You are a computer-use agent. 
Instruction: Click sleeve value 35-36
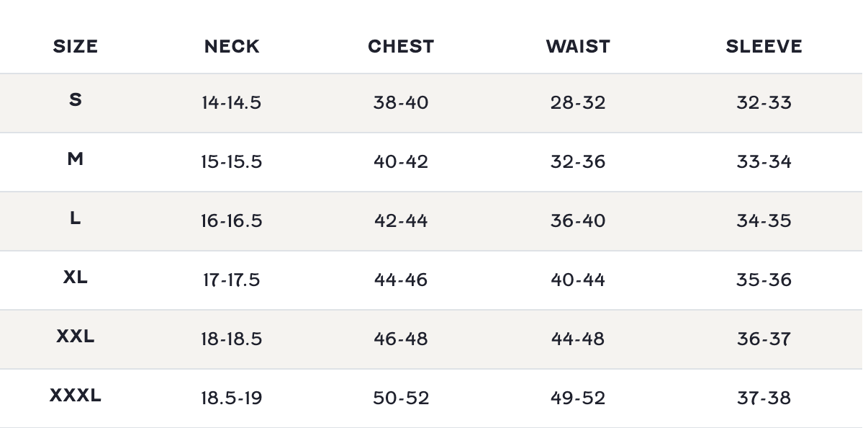click(764, 280)
